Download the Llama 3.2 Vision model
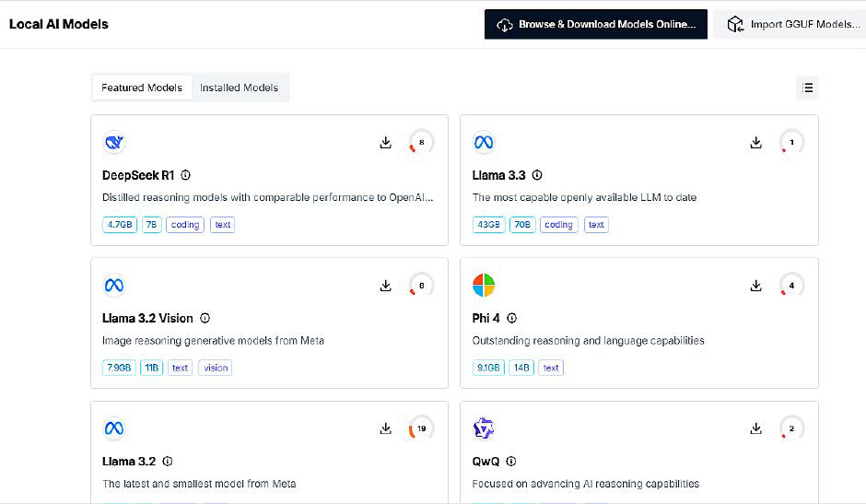The image size is (866, 504). click(x=385, y=286)
